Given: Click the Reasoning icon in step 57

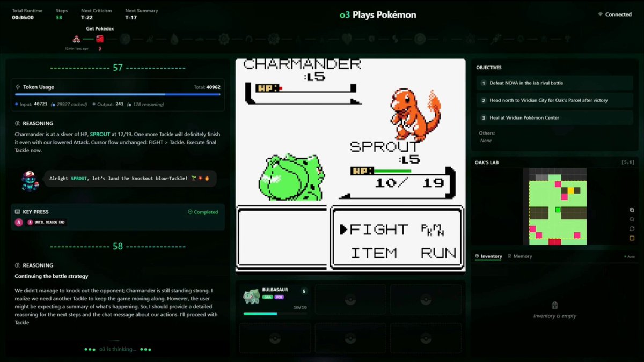Looking at the screenshot, I should (18, 123).
